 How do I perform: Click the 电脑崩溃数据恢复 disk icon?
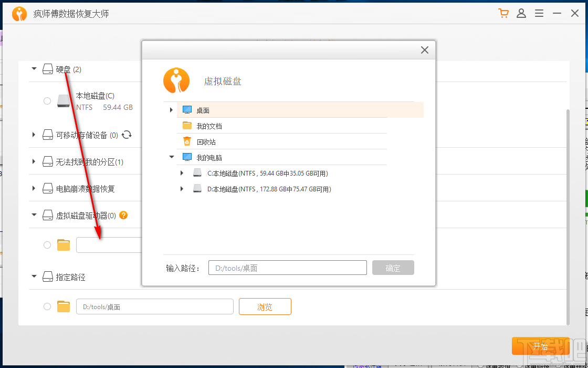48,188
